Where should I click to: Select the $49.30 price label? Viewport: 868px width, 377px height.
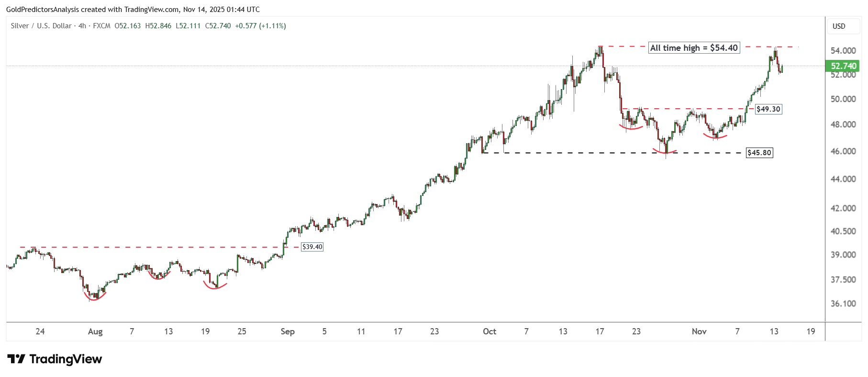pos(768,109)
